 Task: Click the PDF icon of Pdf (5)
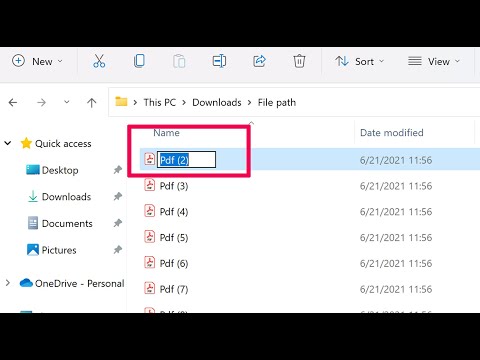tap(150, 236)
